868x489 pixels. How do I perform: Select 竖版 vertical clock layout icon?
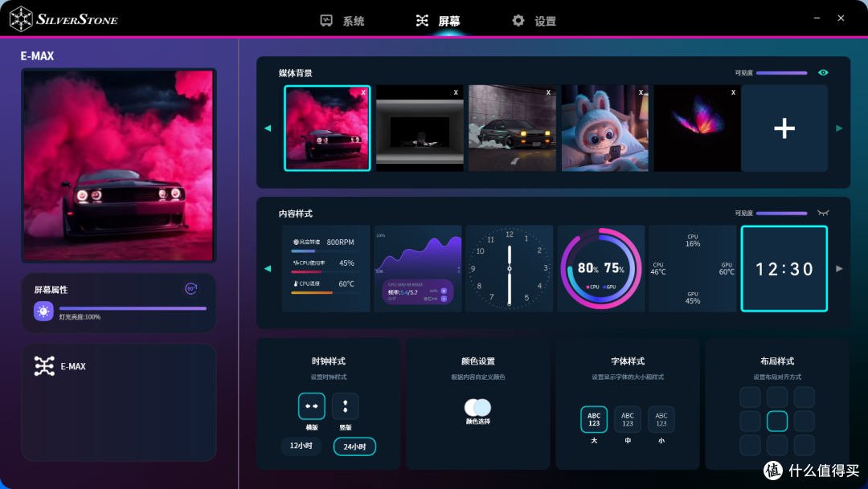[346, 406]
